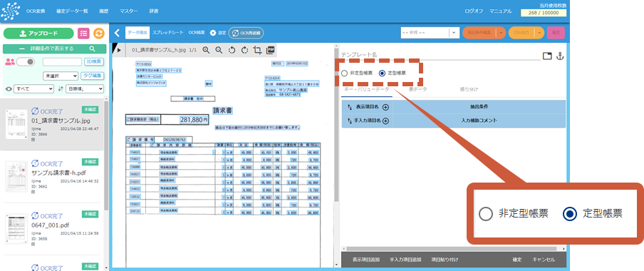The width and height of the screenshot is (644, 271).
Task: Click the green アップロード button
Action: click(x=38, y=34)
